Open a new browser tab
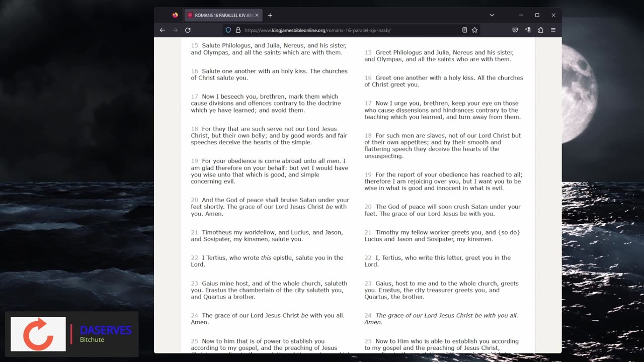This screenshot has height=362, width=644. tap(270, 15)
